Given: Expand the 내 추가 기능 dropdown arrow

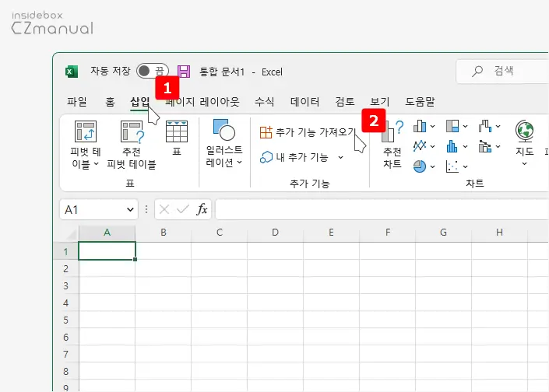Looking at the screenshot, I should point(340,157).
